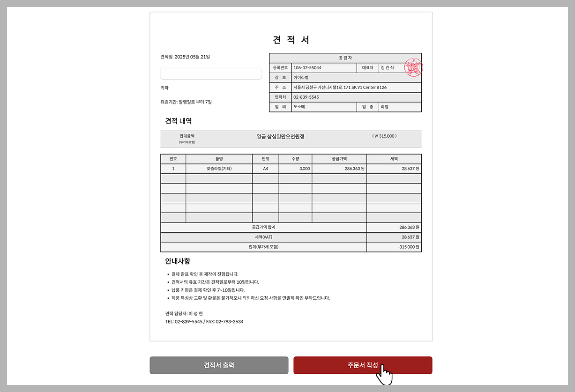Select the TEL and FAX line
Screen dimensions: 575x392
(204, 322)
